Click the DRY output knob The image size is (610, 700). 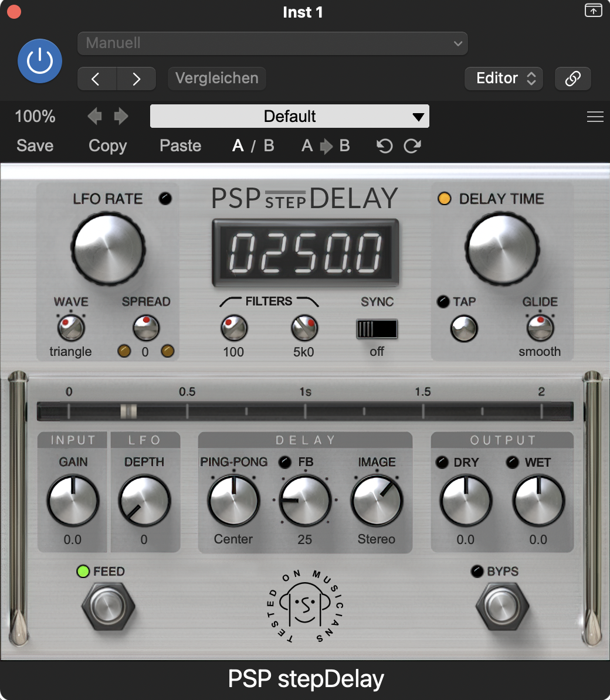pos(466,501)
